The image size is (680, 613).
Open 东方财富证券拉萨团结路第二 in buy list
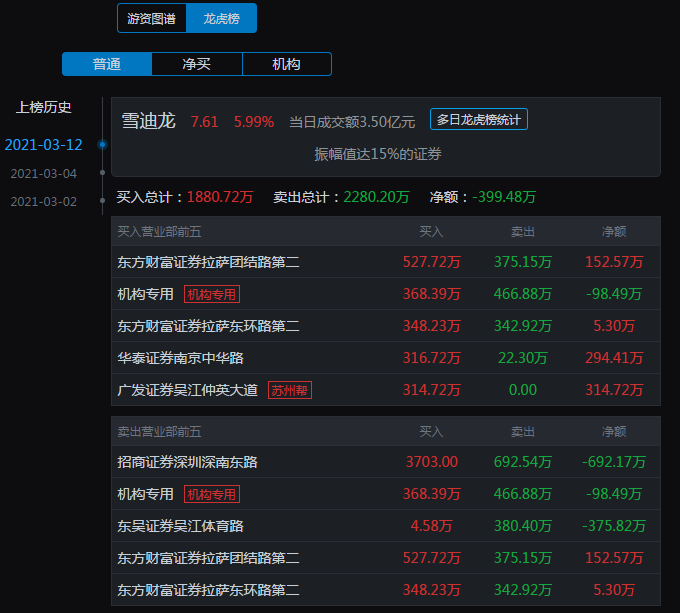(386, 262)
